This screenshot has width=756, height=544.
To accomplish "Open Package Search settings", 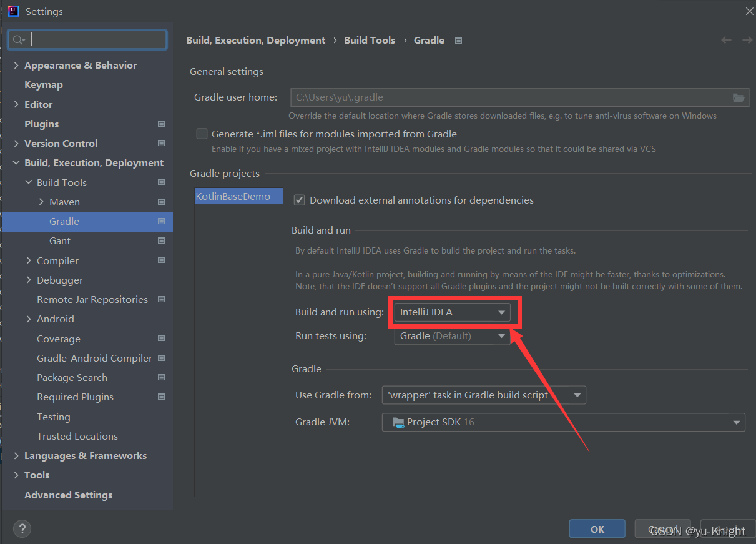I will (72, 377).
